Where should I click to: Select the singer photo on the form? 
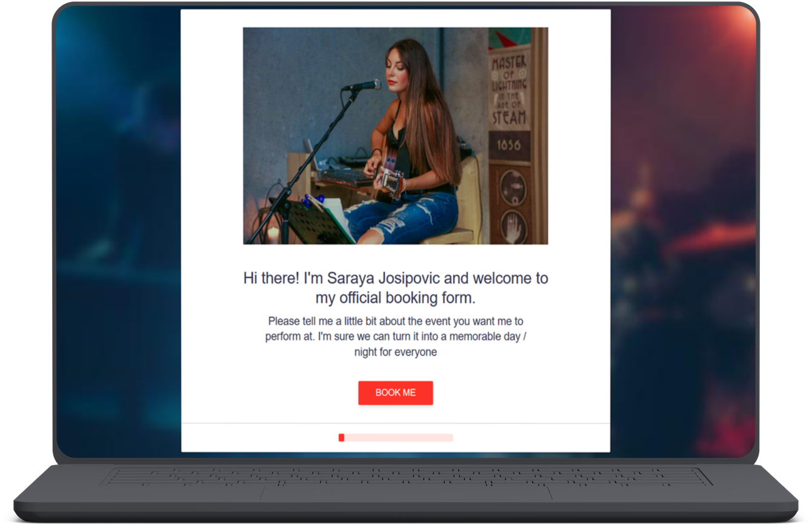[395, 136]
